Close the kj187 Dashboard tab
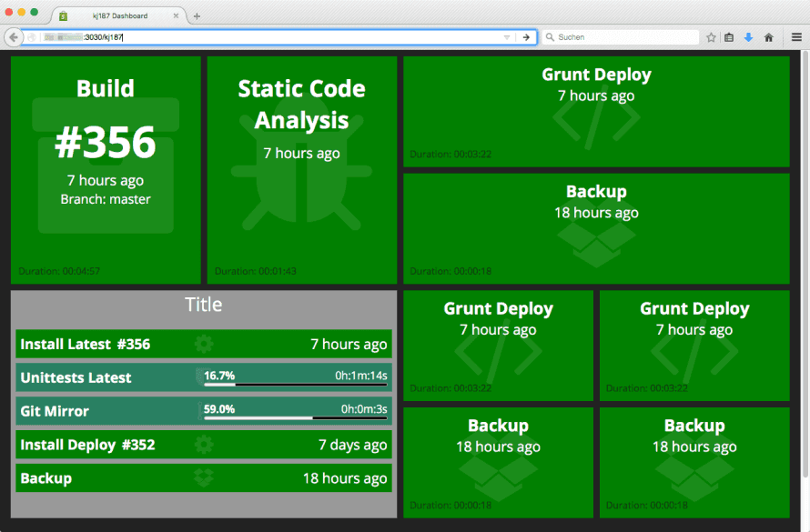This screenshot has width=810, height=532. tap(177, 15)
